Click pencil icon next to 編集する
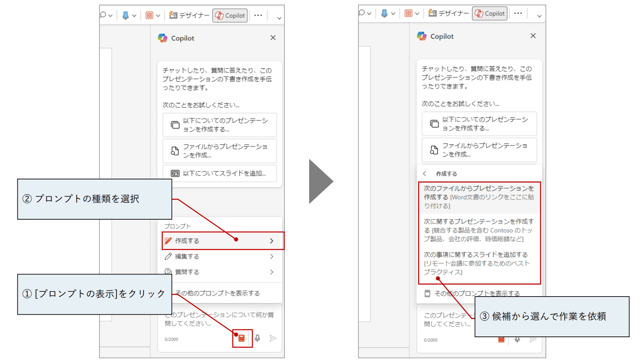This screenshot has height=364, width=644. point(168,256)
